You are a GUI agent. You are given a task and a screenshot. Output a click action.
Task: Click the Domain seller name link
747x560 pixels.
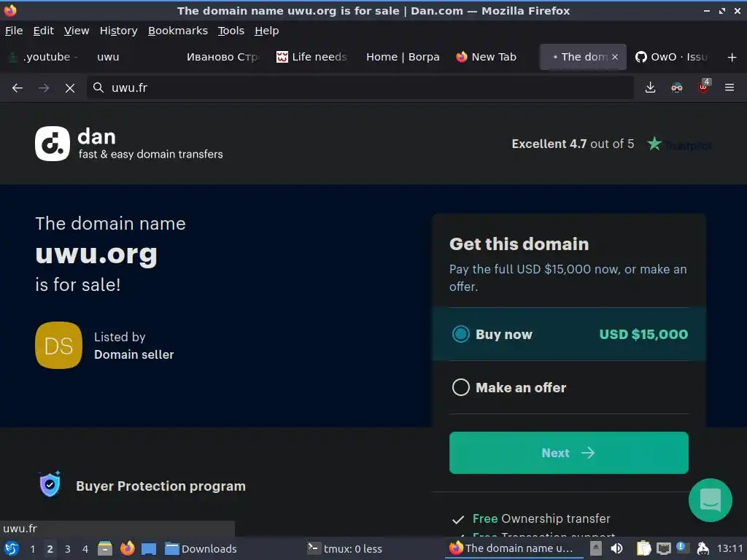tap(134, 355)
